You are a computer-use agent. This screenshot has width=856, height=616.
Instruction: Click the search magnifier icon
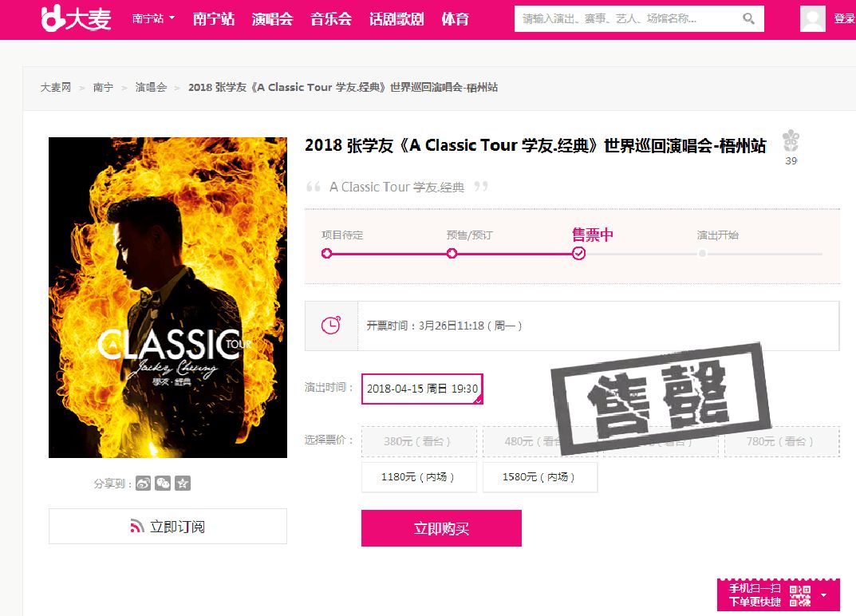(748, 18)
